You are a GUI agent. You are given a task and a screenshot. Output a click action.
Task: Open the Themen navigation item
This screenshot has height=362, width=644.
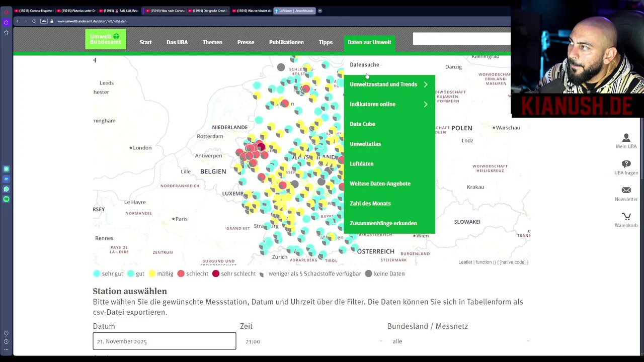(212, 42)
